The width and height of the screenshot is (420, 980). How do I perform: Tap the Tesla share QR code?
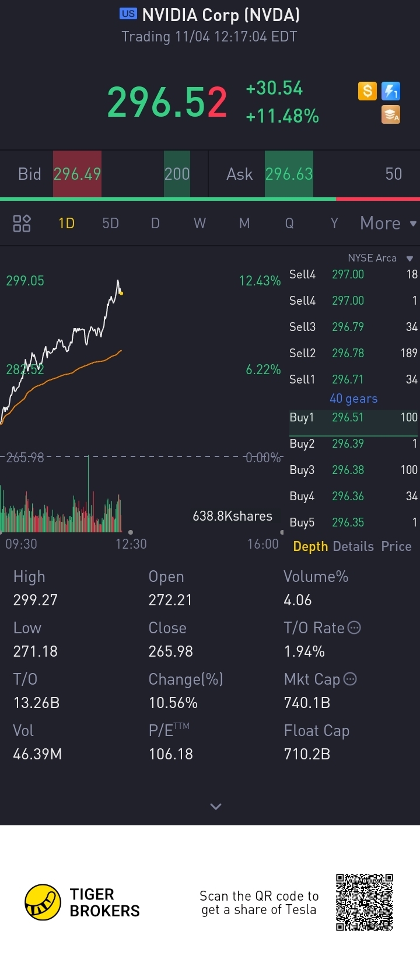(x=365, y=902)
